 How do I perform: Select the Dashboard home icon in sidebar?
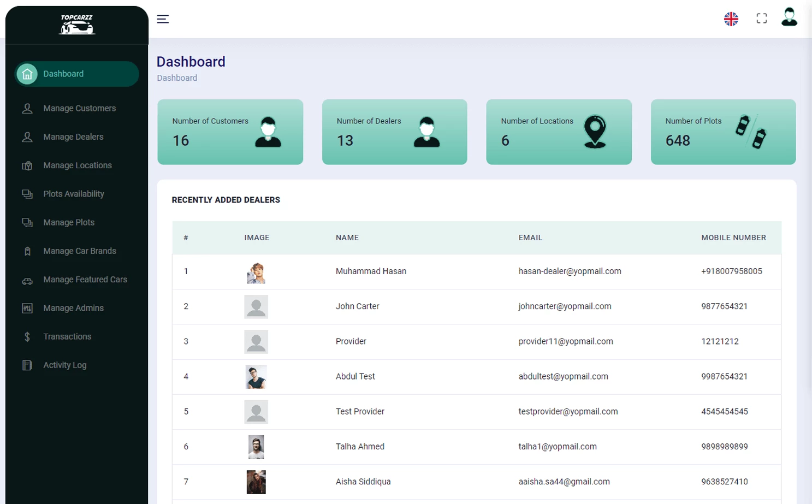click(x=27, y=74)
